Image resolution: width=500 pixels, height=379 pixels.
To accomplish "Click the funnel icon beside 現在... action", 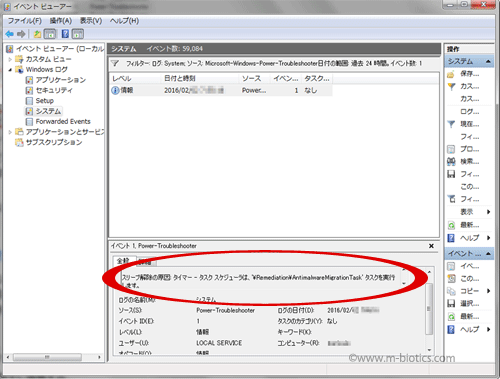I will [x=451, y=124].
